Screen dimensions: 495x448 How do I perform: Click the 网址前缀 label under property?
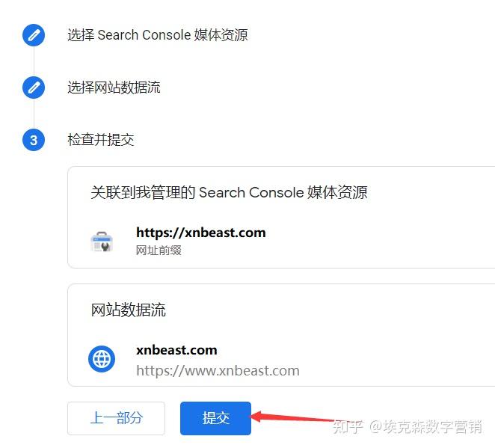(159, 251)
